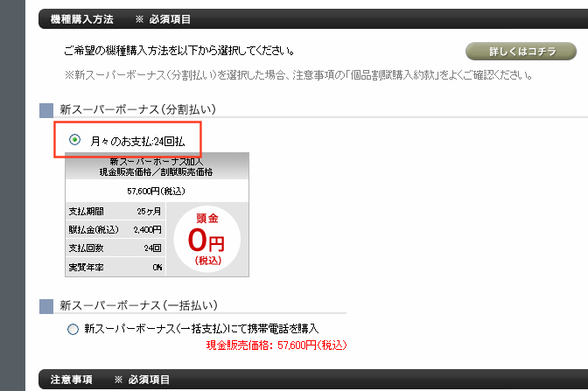This screenshot has width=588, height=391.
Task: Click the 支払期間 25ヶ月 table row
Action: [x=115, y=212]
